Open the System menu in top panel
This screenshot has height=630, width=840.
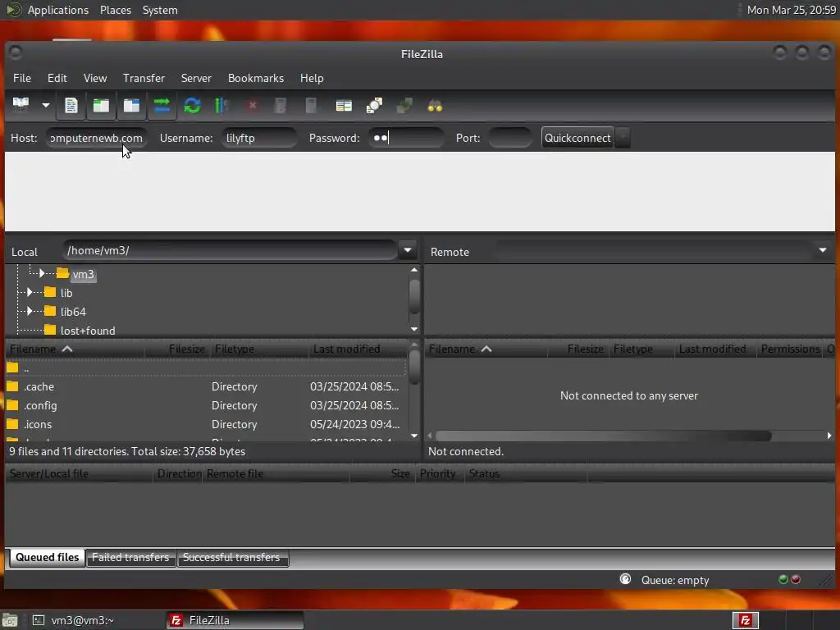tap(160, 10)
